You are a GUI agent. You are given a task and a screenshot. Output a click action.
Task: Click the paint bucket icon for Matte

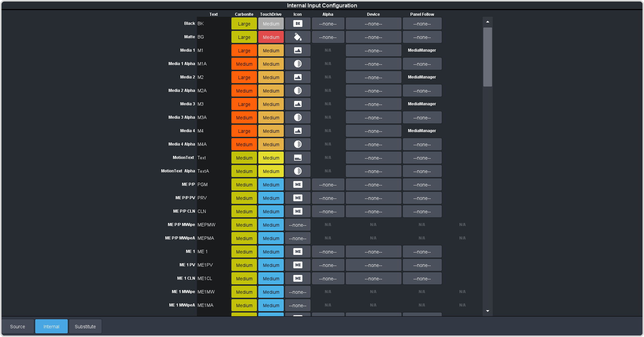(x=298, y=37)
